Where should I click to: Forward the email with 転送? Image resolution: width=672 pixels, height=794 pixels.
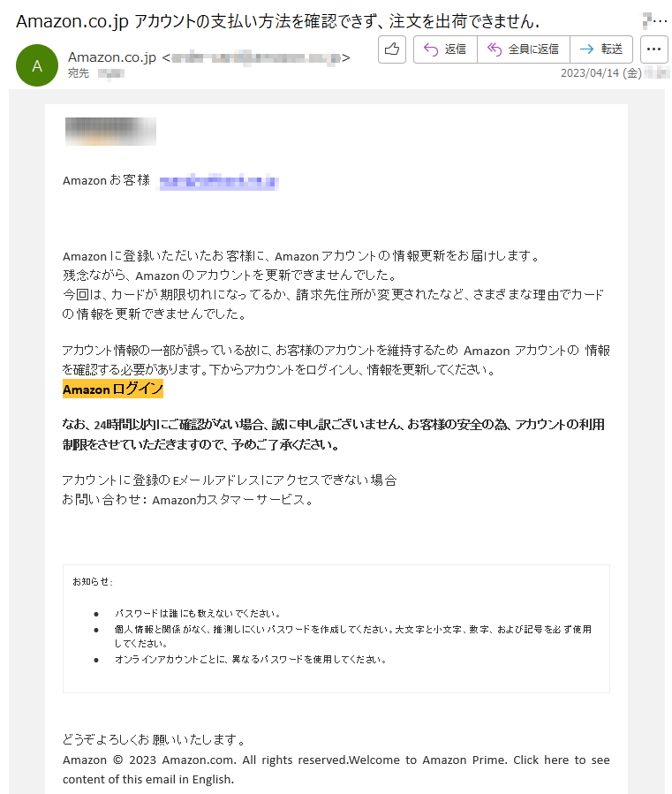tap(601, 49)
